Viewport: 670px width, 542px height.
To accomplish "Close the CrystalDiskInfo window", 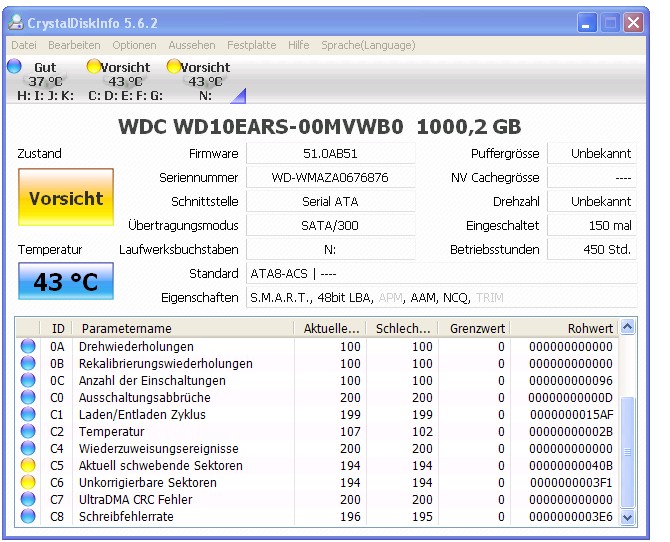I will (x=633, y=22).
